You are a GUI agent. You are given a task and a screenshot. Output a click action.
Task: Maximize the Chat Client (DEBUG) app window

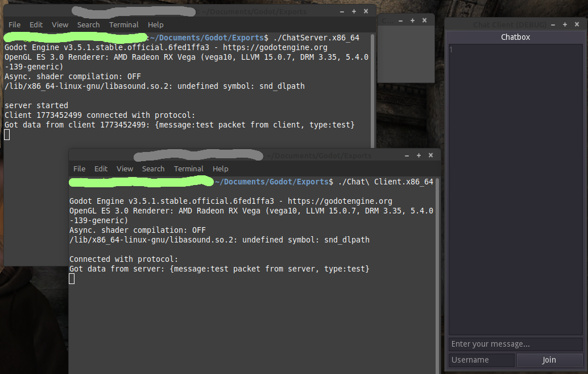pos(565,24)
